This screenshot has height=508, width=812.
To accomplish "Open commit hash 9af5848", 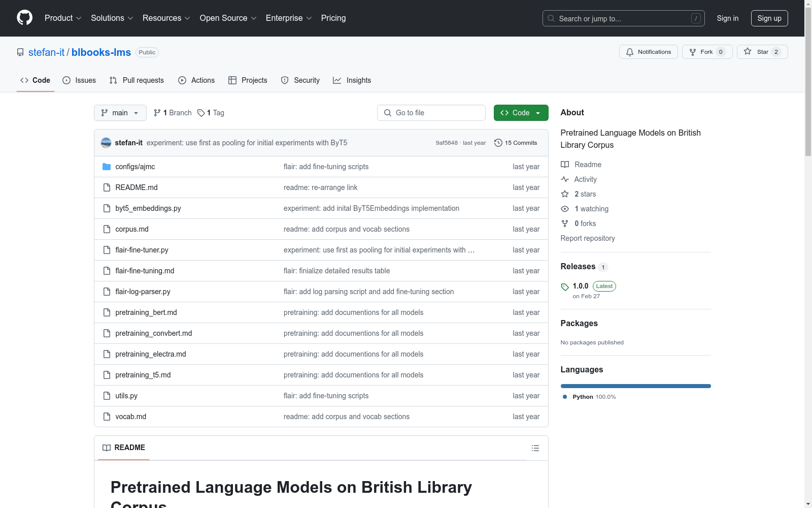I will [447, 143].
